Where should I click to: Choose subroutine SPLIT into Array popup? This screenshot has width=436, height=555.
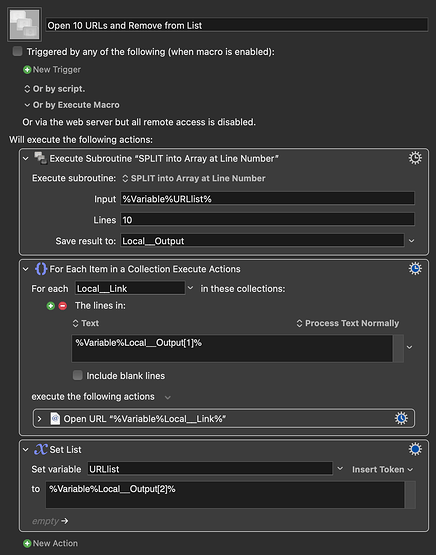pyautogui.click(x=194, y=178)
